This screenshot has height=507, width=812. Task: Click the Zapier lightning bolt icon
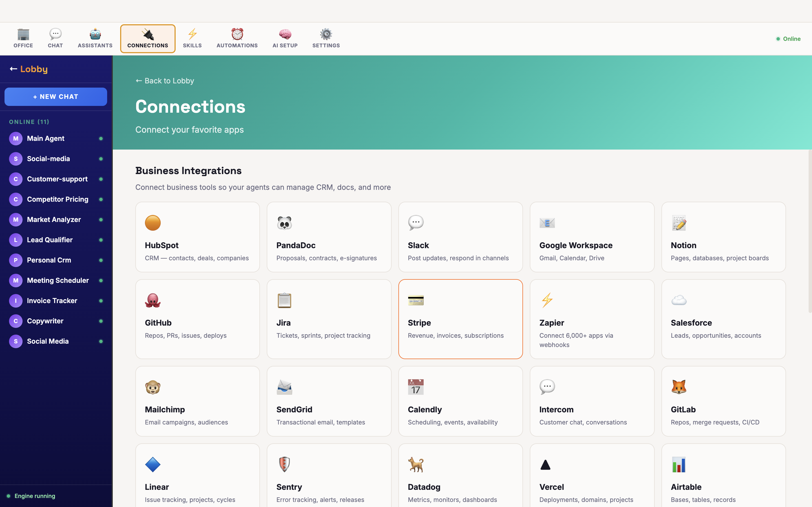click(x=547, y=300)
